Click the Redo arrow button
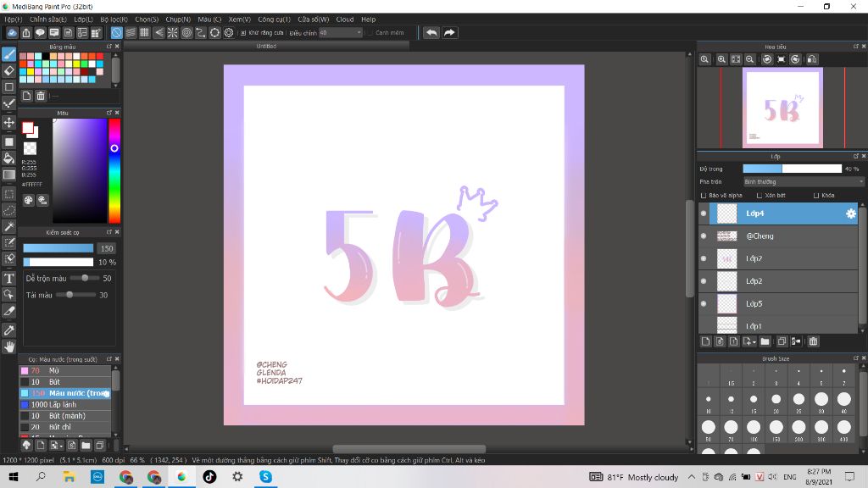The width and height of the screenshot is (868, 488). tap(449, 33)
